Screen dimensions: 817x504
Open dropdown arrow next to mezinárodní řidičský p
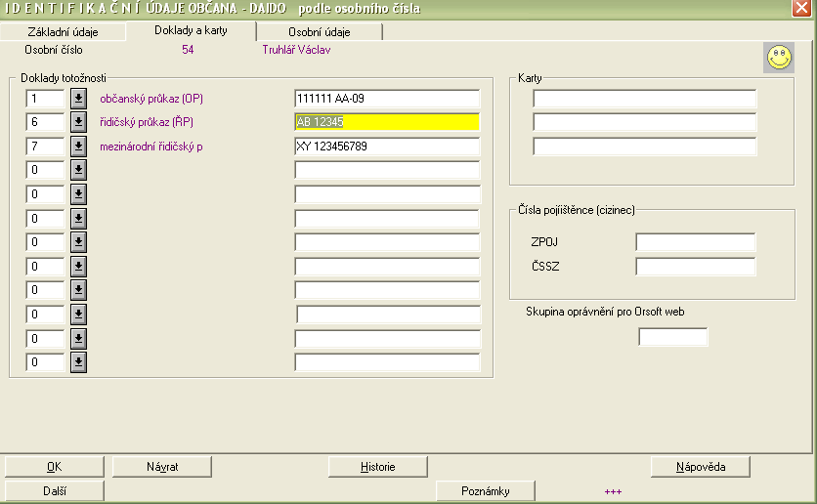pyautogui.click(x=79, y=147)
